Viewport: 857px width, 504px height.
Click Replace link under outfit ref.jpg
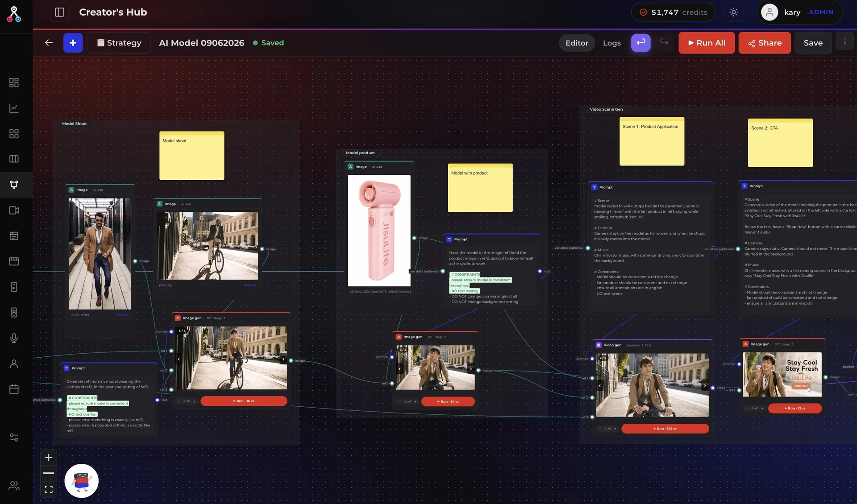coord(123,315)
